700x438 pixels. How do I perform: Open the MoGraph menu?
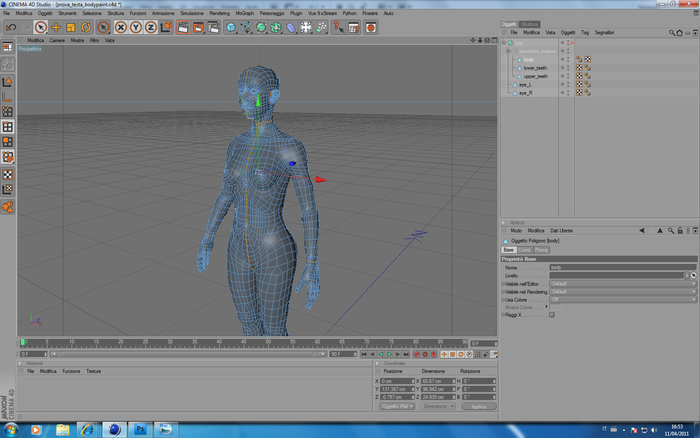[x=244, y=13]
